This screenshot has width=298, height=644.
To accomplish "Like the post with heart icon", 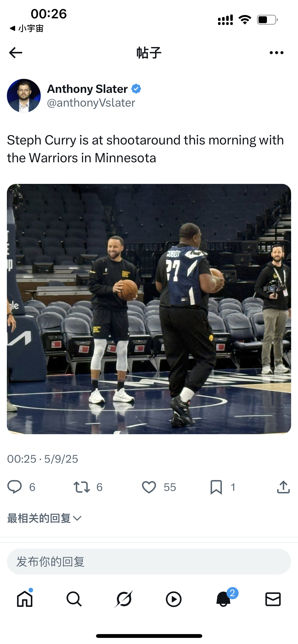I will [149, 487].
